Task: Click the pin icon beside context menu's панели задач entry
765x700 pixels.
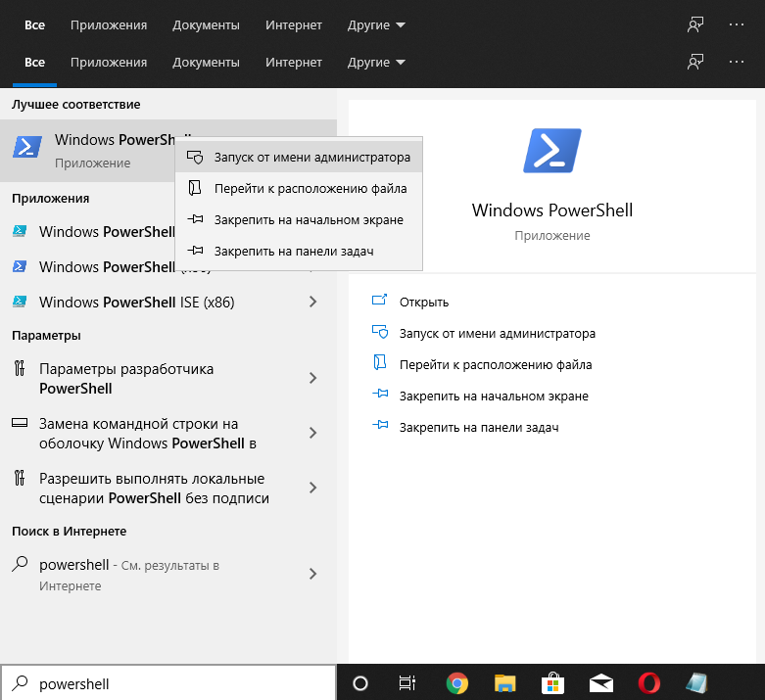Action: tap(195, 251)
